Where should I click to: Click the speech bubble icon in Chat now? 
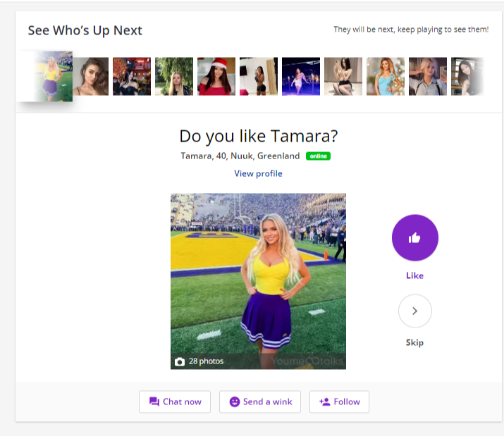(154, 401)
